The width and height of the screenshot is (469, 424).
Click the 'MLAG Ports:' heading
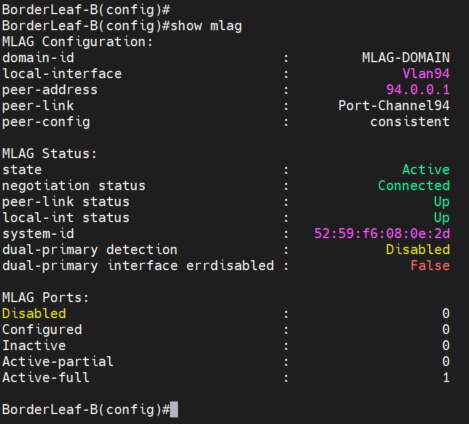(45, 297)
